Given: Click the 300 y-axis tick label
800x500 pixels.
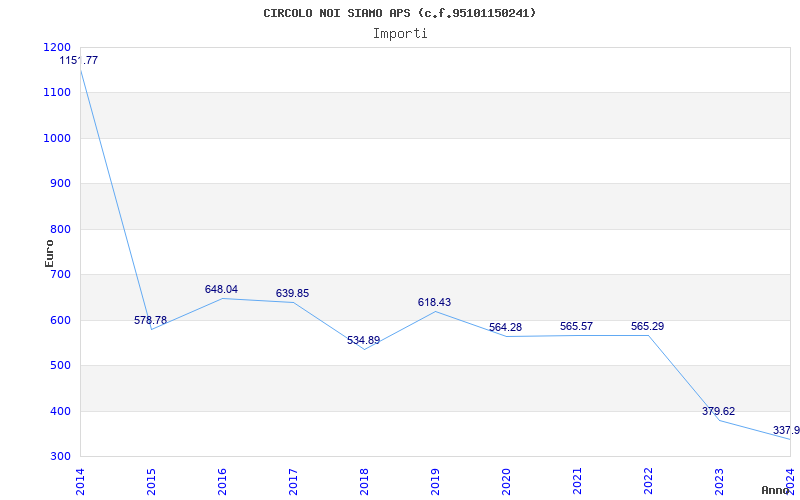Looking at the screenshot, I should tap(61, 457).
